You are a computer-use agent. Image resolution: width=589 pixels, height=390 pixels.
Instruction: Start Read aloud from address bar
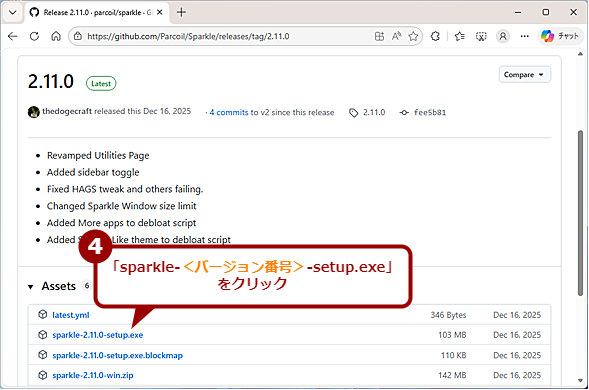(x=396, y=36)
